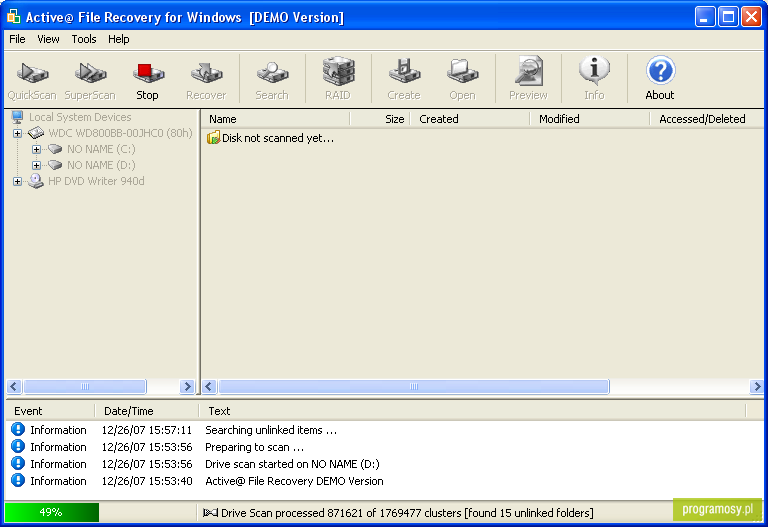Click the Event column header in log
The width and height of the screenshot is (768, 527).
tap(49, 411)
